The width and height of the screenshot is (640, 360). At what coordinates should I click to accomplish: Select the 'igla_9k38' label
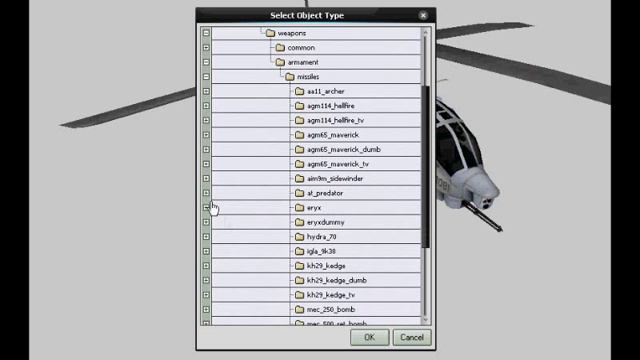(321, 251)
